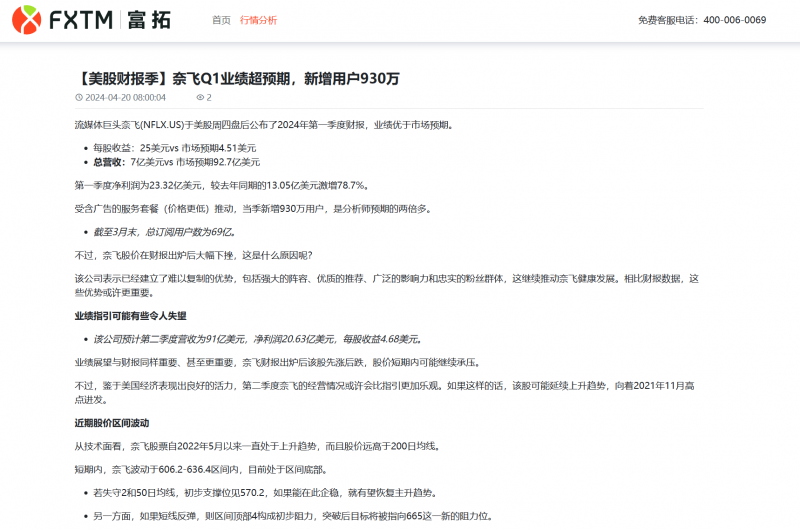Click the 400-006-0069 hotline number

pyautogui.click(x=735, y=20)
